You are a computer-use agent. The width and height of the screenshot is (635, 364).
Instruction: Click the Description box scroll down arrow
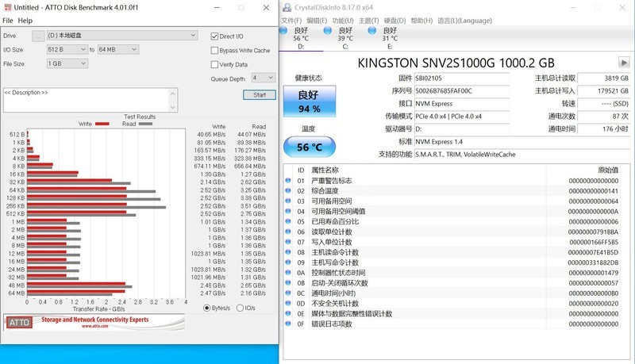click(x=173, y=107)
